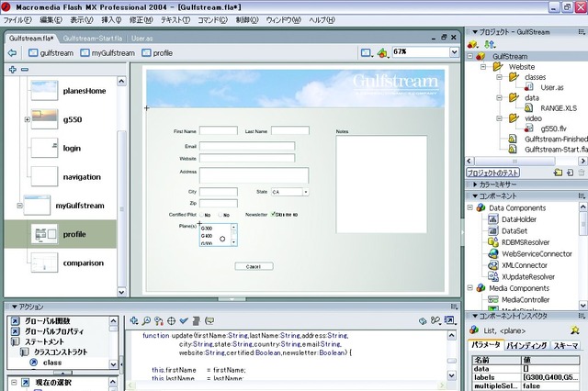Click the Edit Symbols icon beside zoom

click(x=382, y=53)
